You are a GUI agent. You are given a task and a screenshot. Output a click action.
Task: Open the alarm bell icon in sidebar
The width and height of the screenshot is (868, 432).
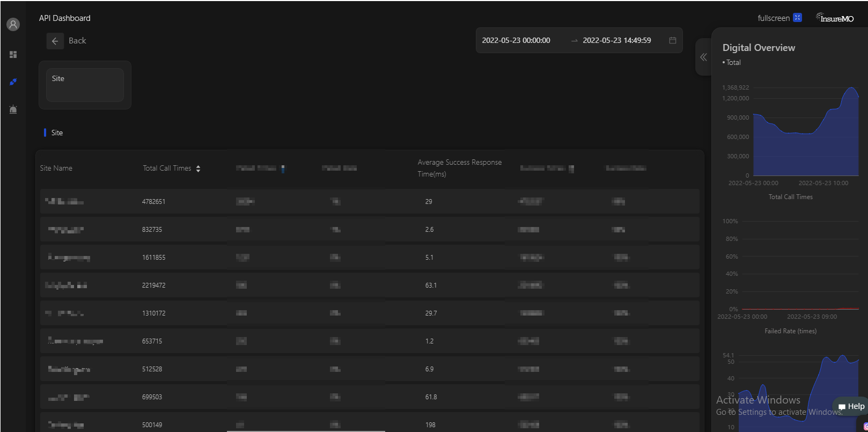click(13, 109)
